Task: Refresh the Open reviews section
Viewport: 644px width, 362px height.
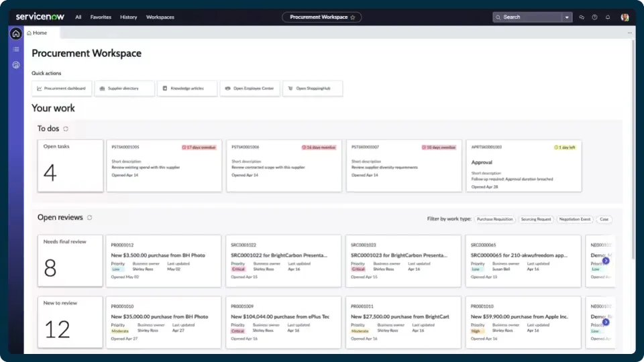Action: (x=89, y=217)
